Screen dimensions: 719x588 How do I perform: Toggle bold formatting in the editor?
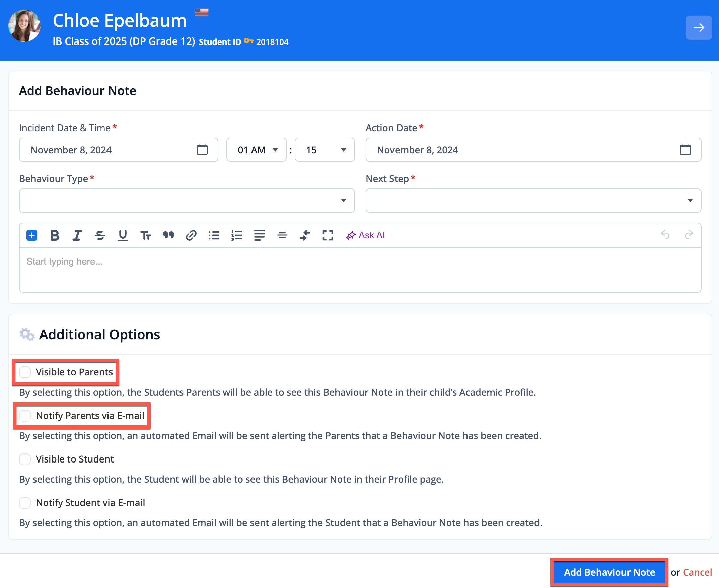pos(54,235)
